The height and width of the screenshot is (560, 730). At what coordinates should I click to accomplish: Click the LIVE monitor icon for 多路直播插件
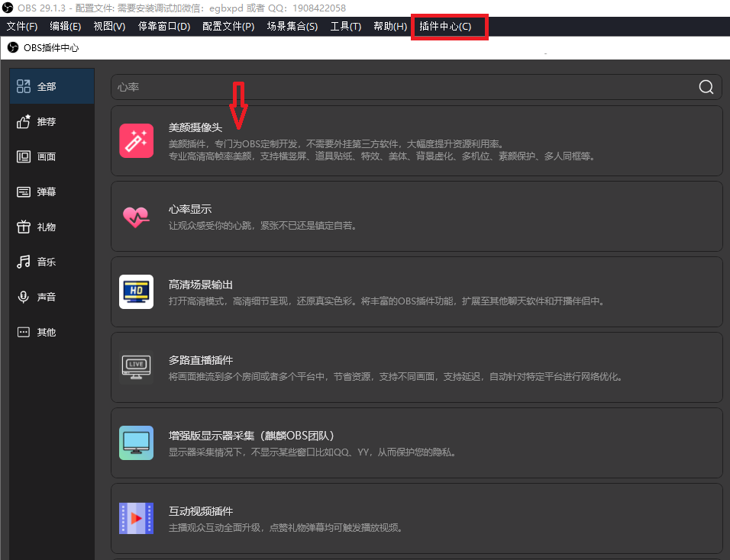point(136,367)
